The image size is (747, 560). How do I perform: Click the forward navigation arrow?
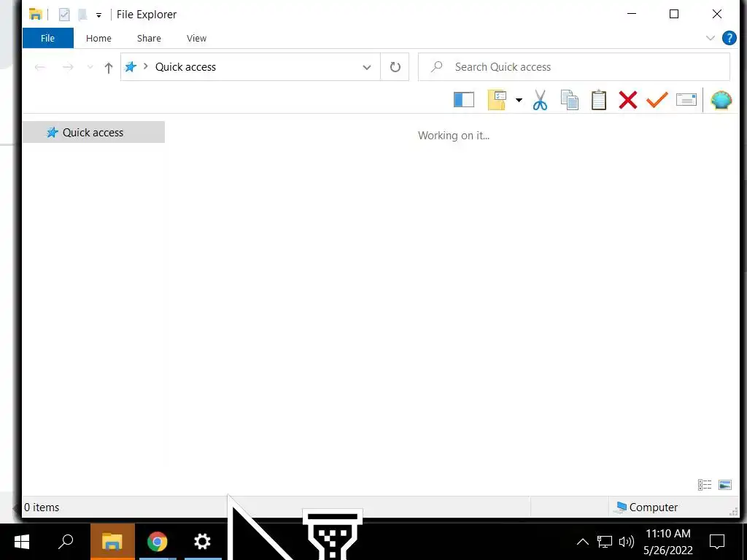[x=68, y=68]
